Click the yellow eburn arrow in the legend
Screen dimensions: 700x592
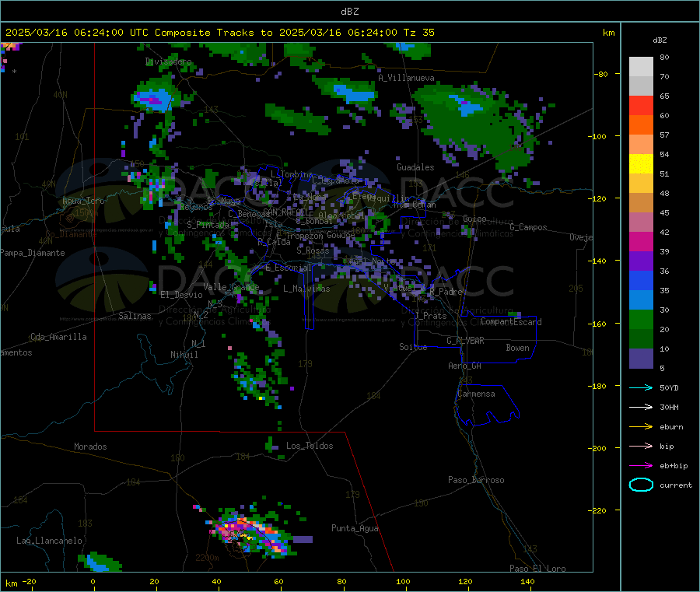click(641, 426)
